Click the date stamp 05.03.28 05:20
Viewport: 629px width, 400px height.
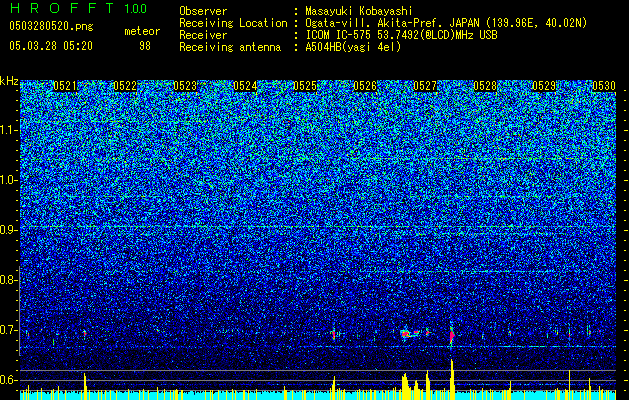tap(51, 46)
